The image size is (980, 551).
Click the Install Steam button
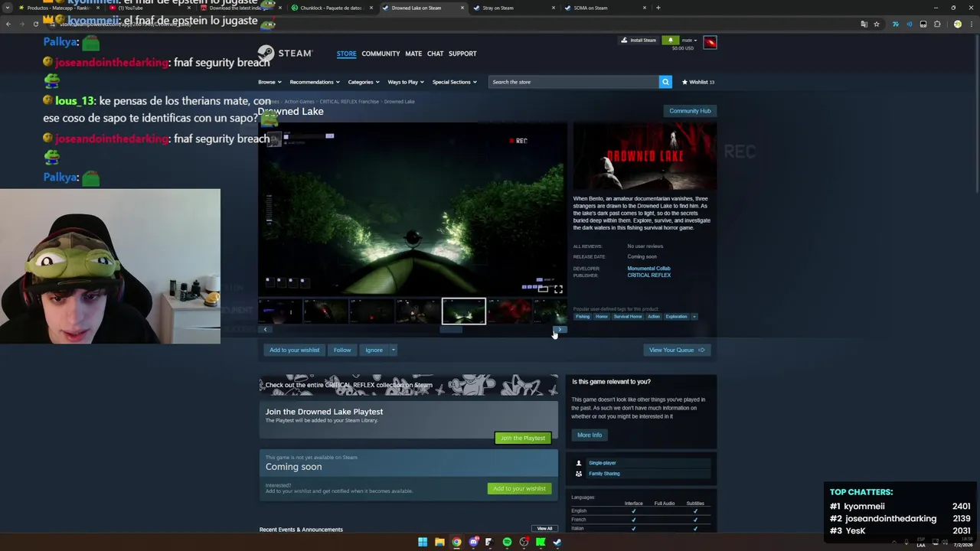[x=639, y=41]
